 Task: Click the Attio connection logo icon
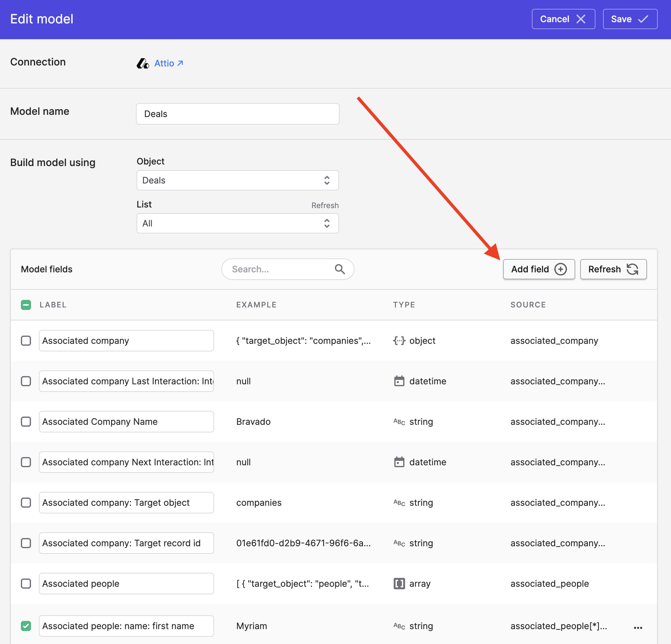coord(142,63)
